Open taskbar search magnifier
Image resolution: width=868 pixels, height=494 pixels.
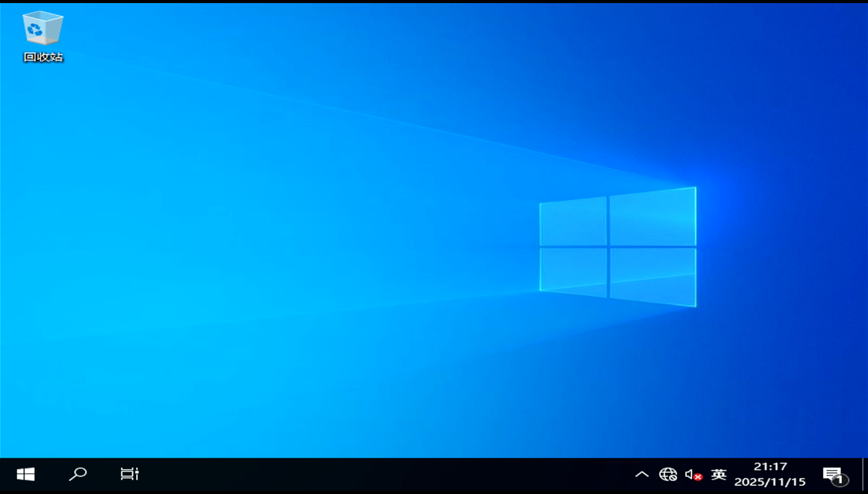pyautogui.click(x=78, y=474)
